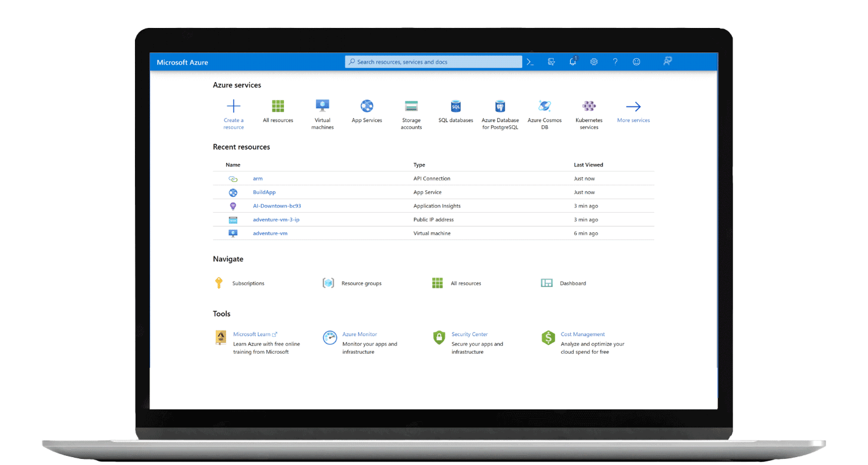This screenshot has width=868, height=465.
Task: Open the arm resource link
Action: pyautogui.click(x=258, y=179)
